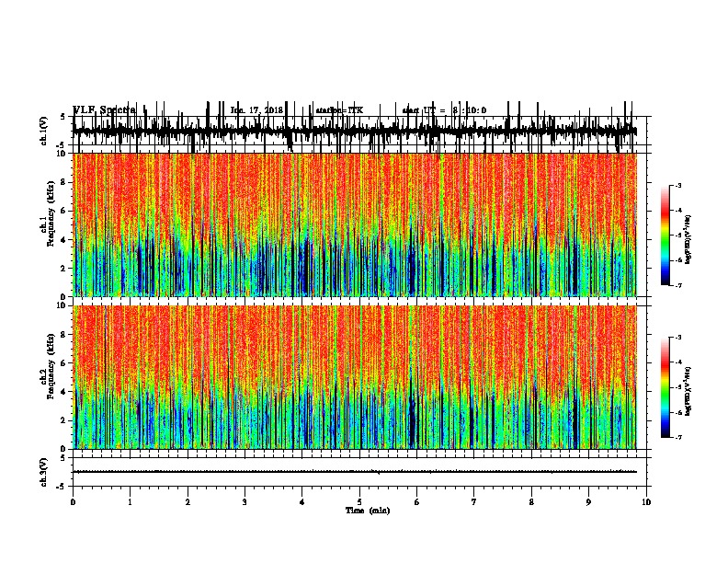The width and height of the screenshot is (728, 563).
Task: Click the ch.2 color bar log(PSD) label
Action: [x=688, y=391]
